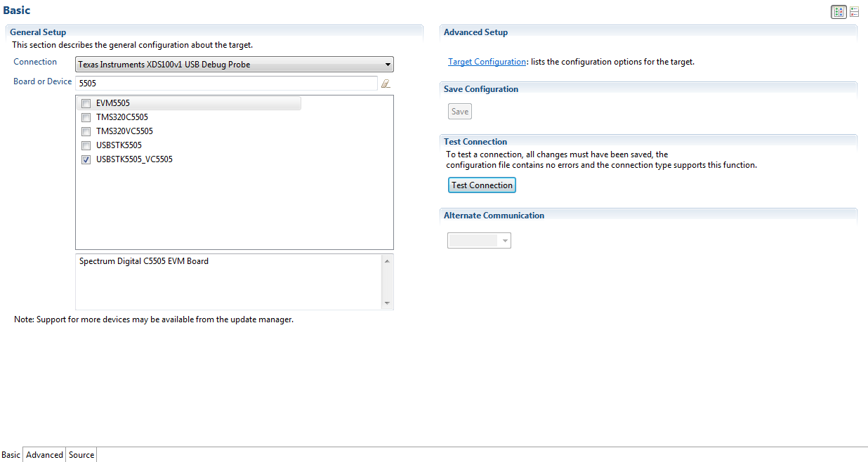Screen dimensions: 868x462
Task: Tick the TMS320VC5505 checkbox
Action: tap(86, 131)
